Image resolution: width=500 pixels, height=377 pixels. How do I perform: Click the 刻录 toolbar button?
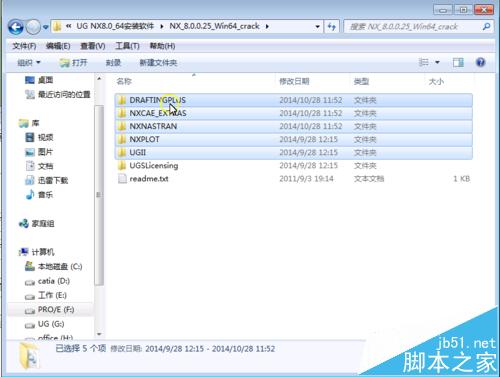(x=113, y=63)
